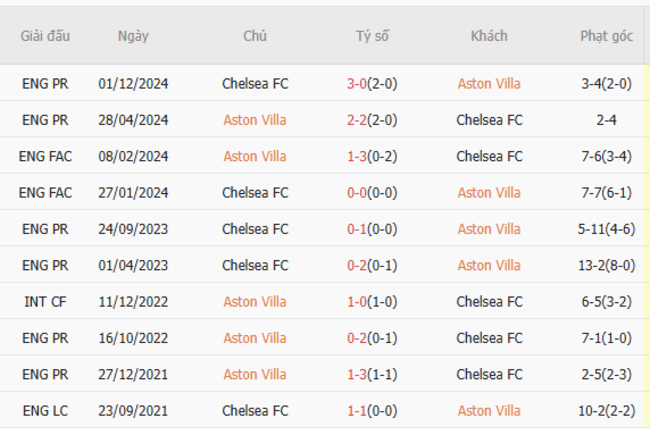Open Aston Villa home link on 16/10/2022
The height and width of the screenshot is (435, 650).
[x=255, y=338]
